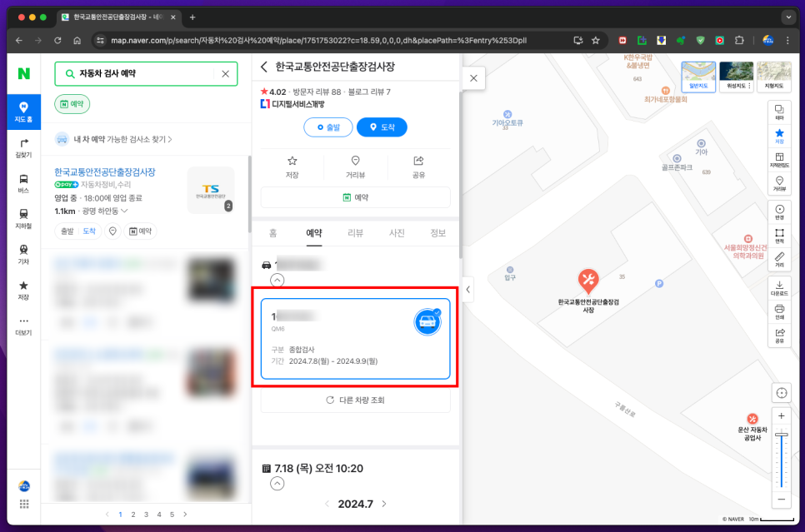Viewport: 805px width, 532px height.
Task: Select the vehicle QM6 card
Action: point(355,339)
